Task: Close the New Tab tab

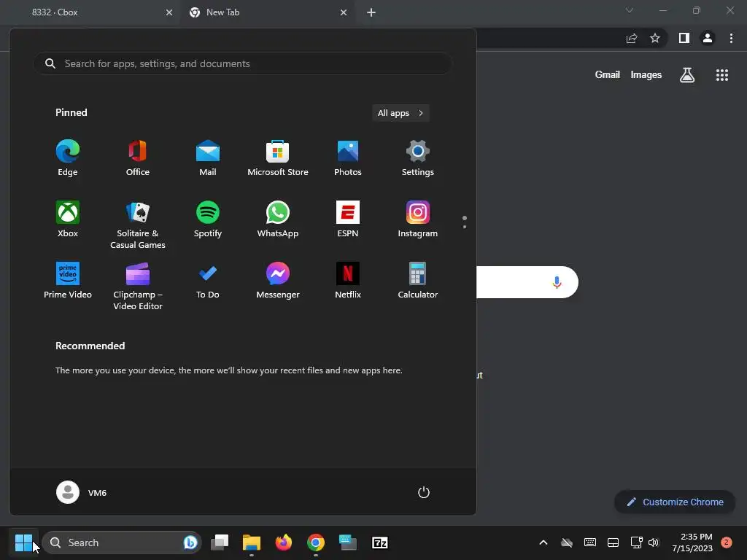Action: (344, 12)
